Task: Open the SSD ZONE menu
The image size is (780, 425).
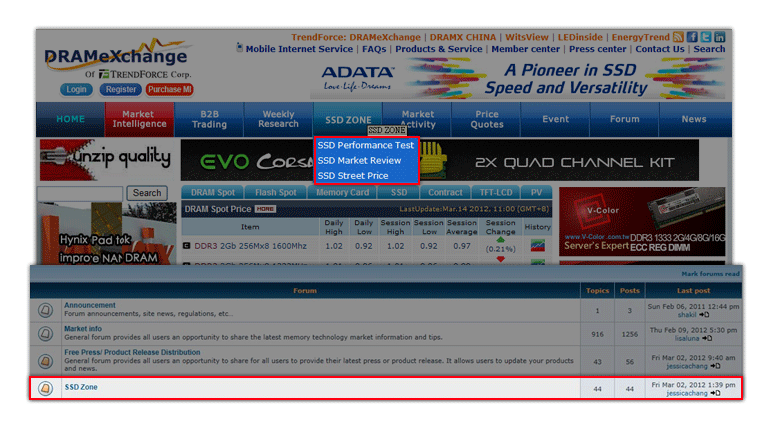Action: pyautogui.click(x=348, y=119)
